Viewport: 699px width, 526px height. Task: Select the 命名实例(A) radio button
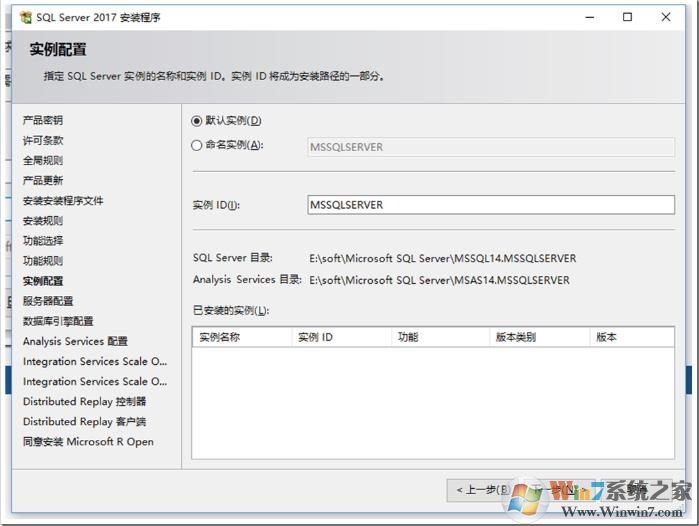[x=197, y=145]
